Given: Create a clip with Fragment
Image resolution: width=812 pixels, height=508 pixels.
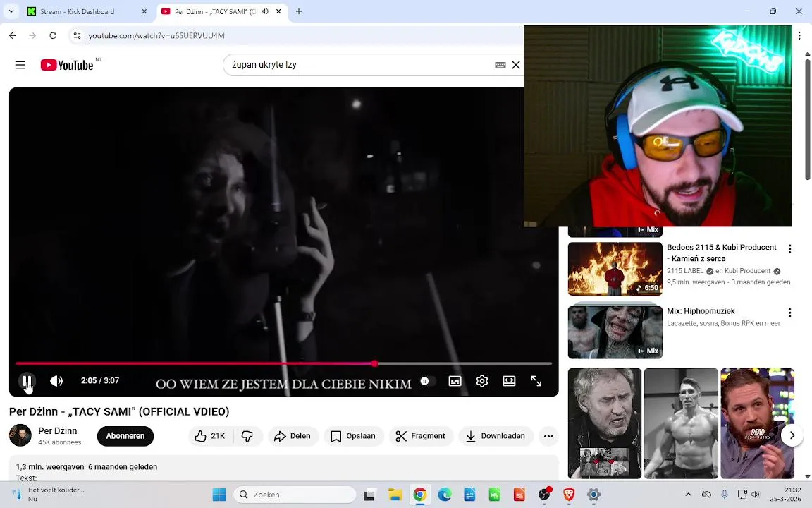Looking at the screenshot, I should coord(421,436).
